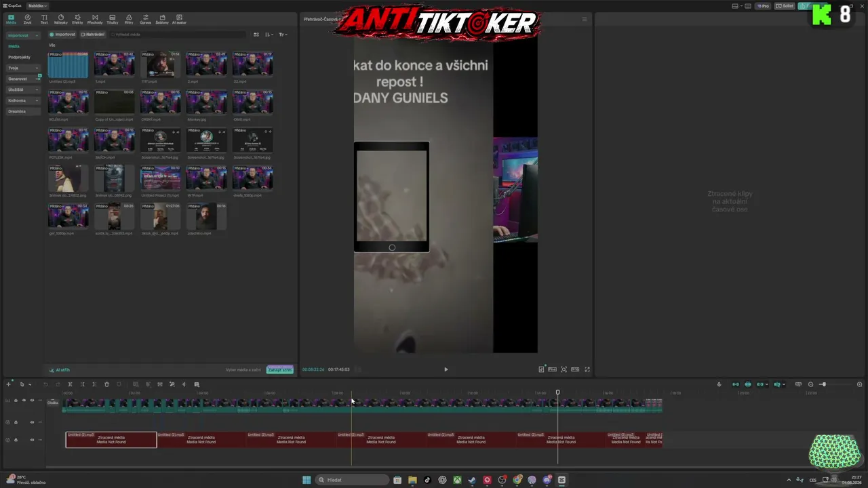Select the first Untitled (2).mp3 audio clip
This screenshot has width=868, height=488.
coord(111,440)
